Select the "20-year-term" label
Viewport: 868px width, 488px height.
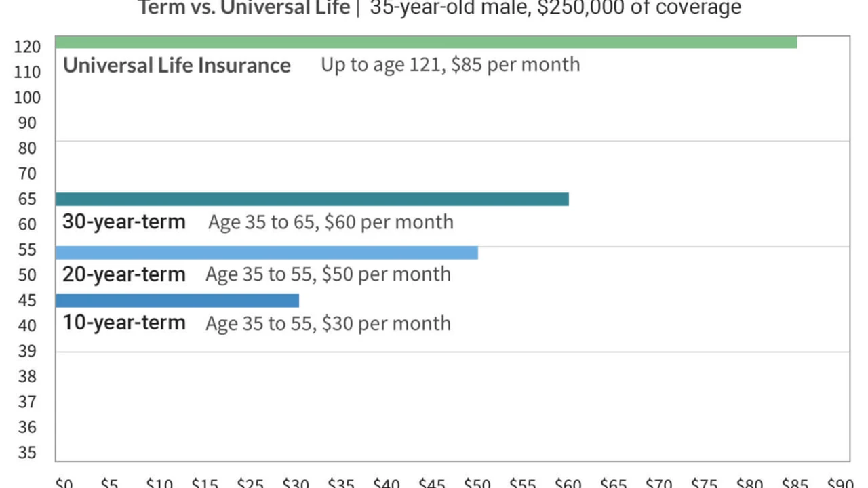click(x=123, y=274)
